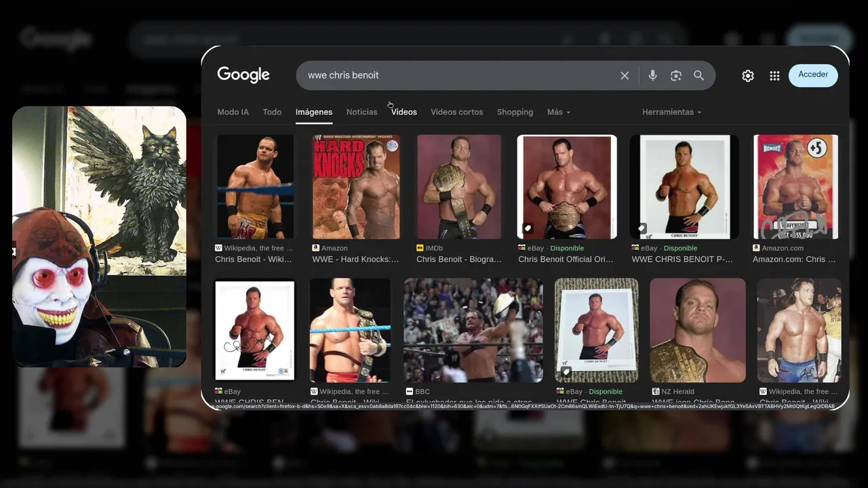Open the NZ Herald close-up thumbnail
868x488 pixels.
point(698,330)
